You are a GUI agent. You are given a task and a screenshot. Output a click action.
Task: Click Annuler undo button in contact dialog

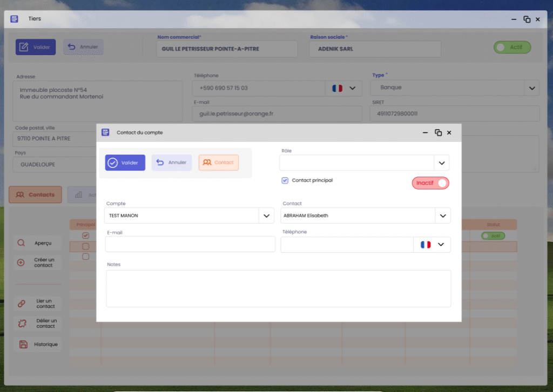click(172, 163)
